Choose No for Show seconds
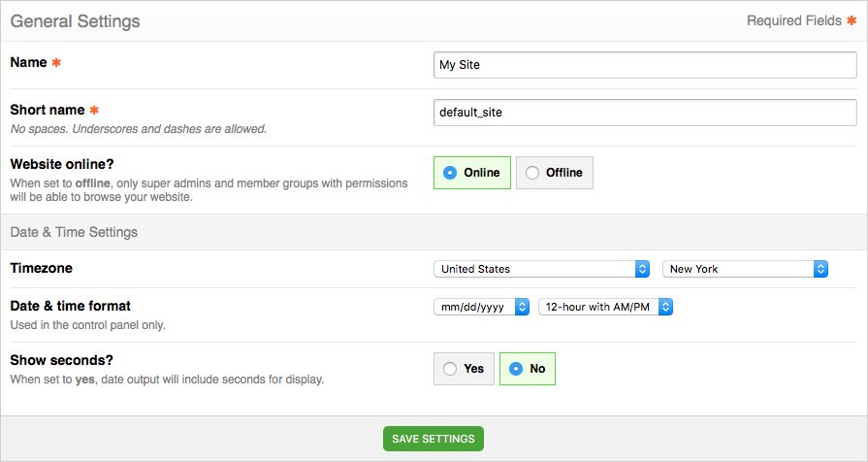Screen dimensions: 868x462 (x=527, y=369)
